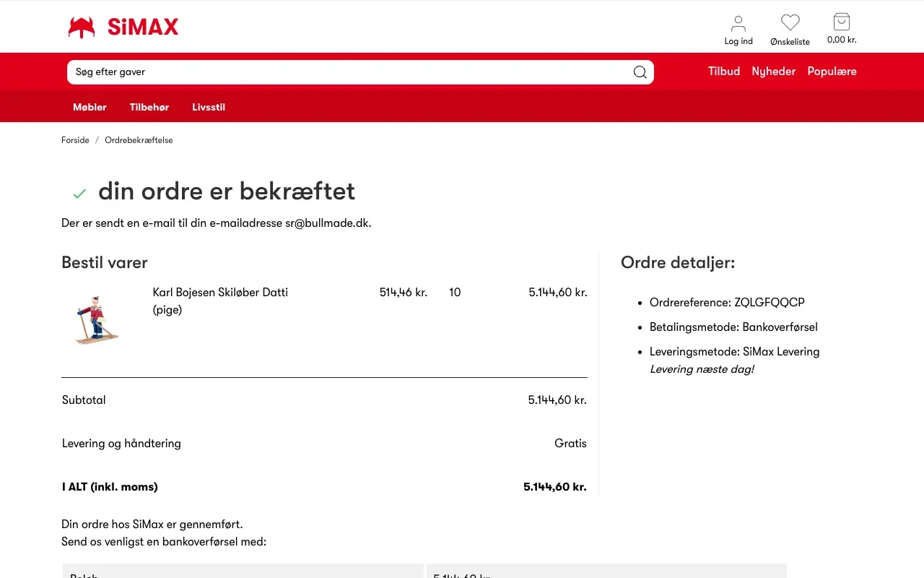This screenshot has width=924, height=578.
Task: Click the magnifying glass search icon
Action: click(x=640, y=72)
